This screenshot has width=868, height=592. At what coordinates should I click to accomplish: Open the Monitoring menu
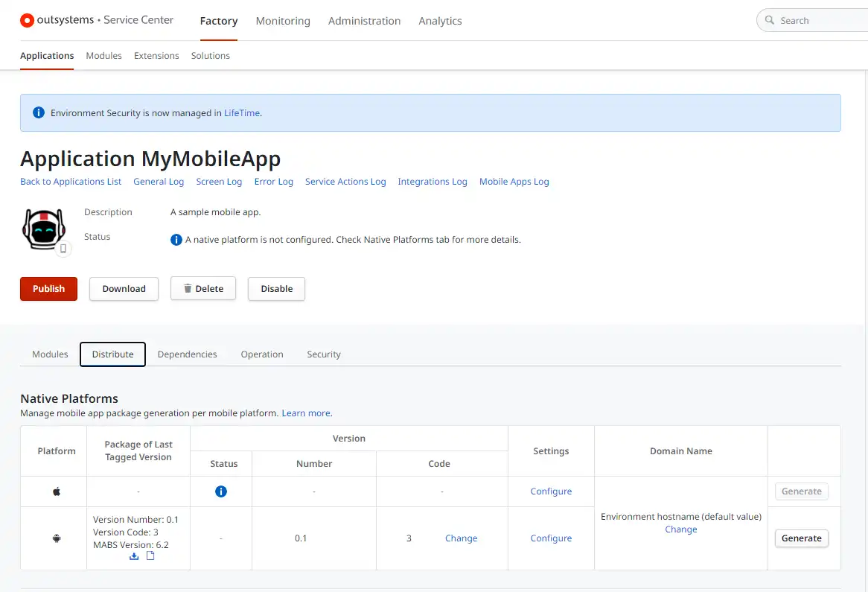click(x=283, y=21)
